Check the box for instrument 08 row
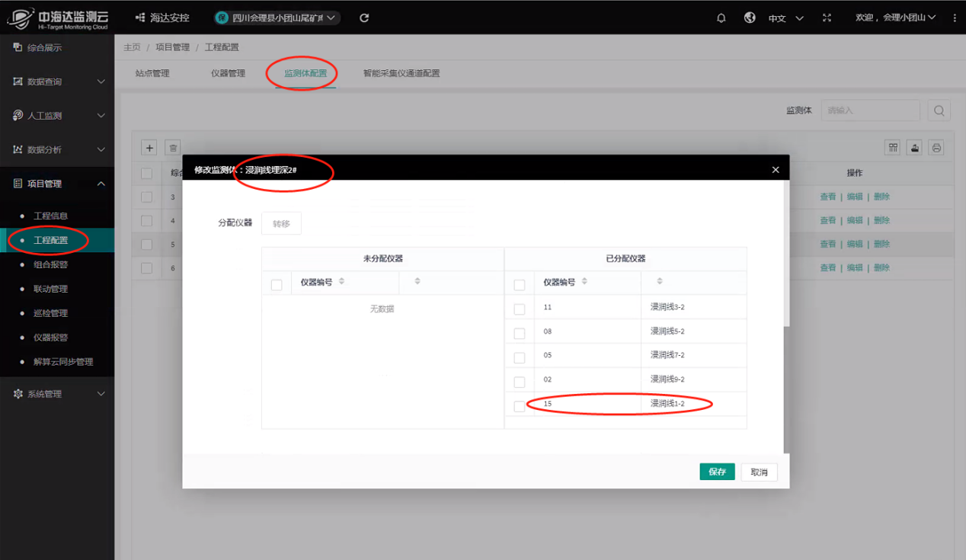 click(x=520, y=333)
